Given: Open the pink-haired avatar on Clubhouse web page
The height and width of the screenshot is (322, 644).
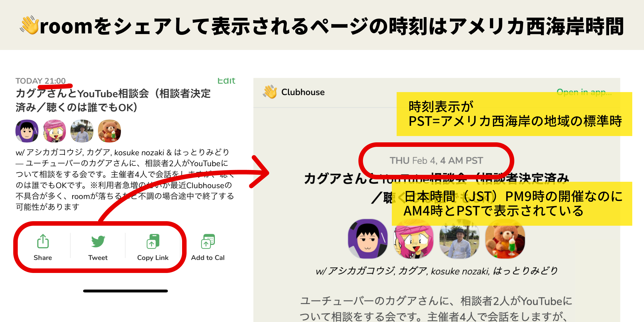Looking at the screenshot, I should point(413,239).
